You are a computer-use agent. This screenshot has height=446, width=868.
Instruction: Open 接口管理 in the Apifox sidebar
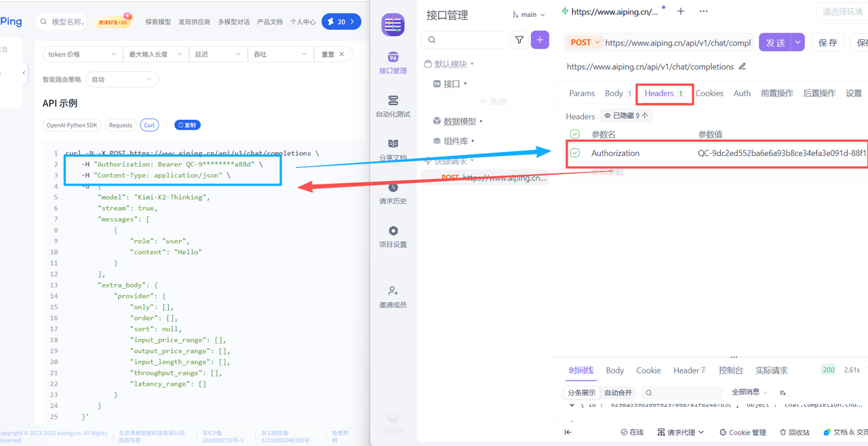click(393, 62)
